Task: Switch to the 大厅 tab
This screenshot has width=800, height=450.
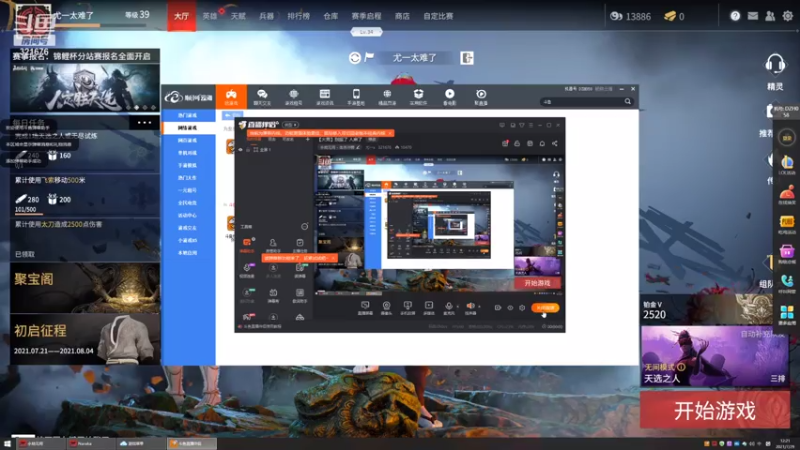Action: (x=182, y=16)
